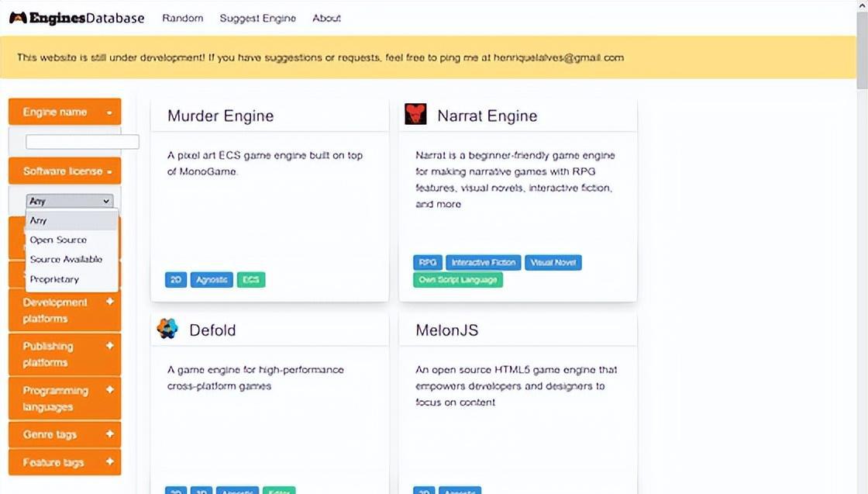Expand the Programming languages filter

coord(65,398)
